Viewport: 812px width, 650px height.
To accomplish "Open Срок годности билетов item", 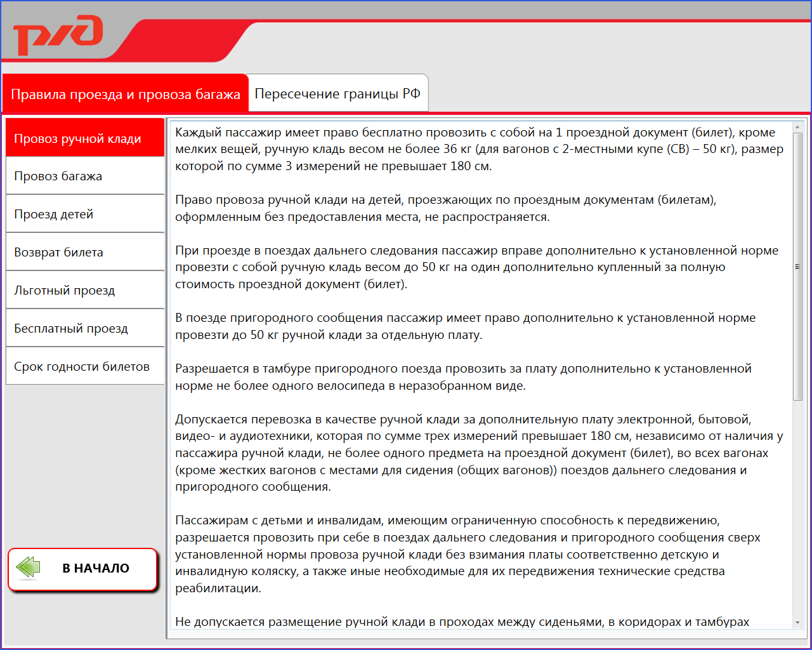I will coord(85,366).
